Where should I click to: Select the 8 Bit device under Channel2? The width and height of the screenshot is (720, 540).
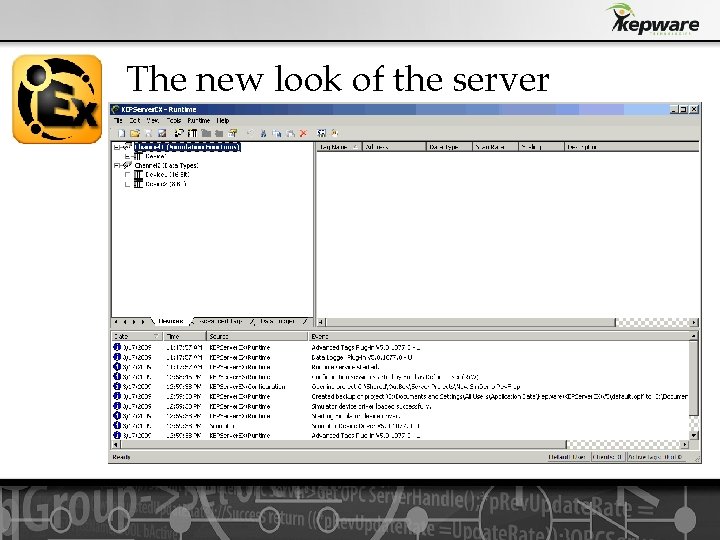pyautogui.click(x=166, y=184)
